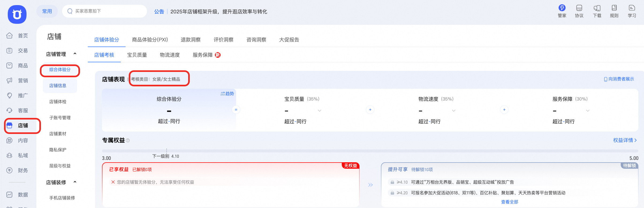Open the 规则 rules icon
This screenshot has width=644, height=208.
click(x=614, y=8)
